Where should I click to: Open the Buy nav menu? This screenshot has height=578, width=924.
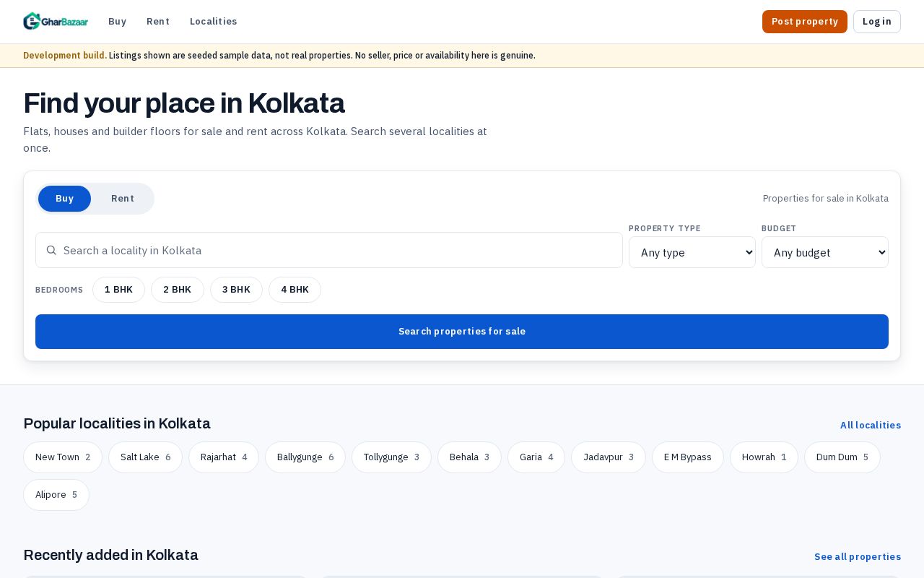click(x=117, y=22)
